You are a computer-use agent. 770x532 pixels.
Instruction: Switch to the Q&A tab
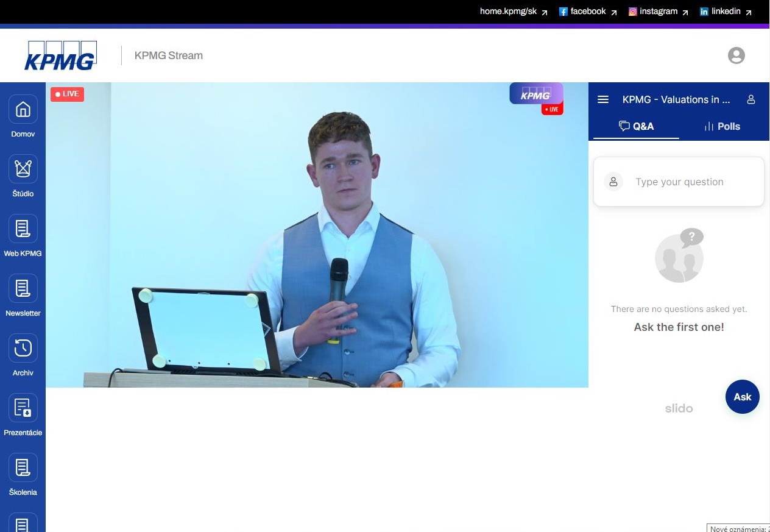click(636, 126)
